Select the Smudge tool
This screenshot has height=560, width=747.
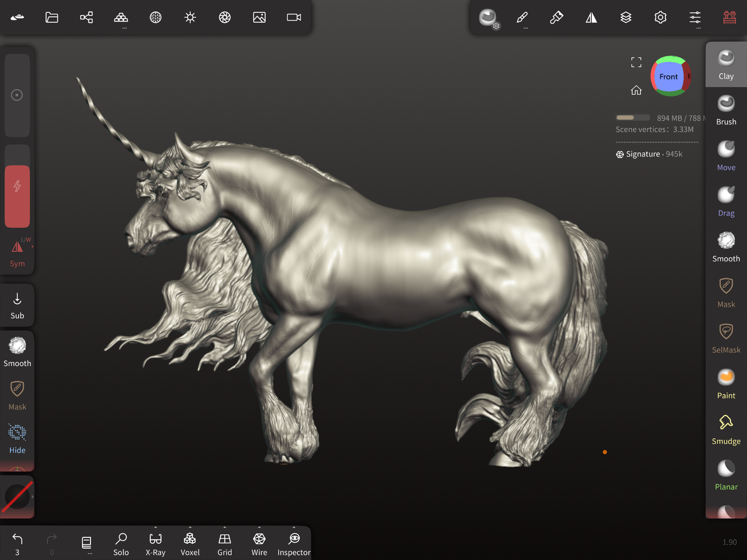pos(726,429)
